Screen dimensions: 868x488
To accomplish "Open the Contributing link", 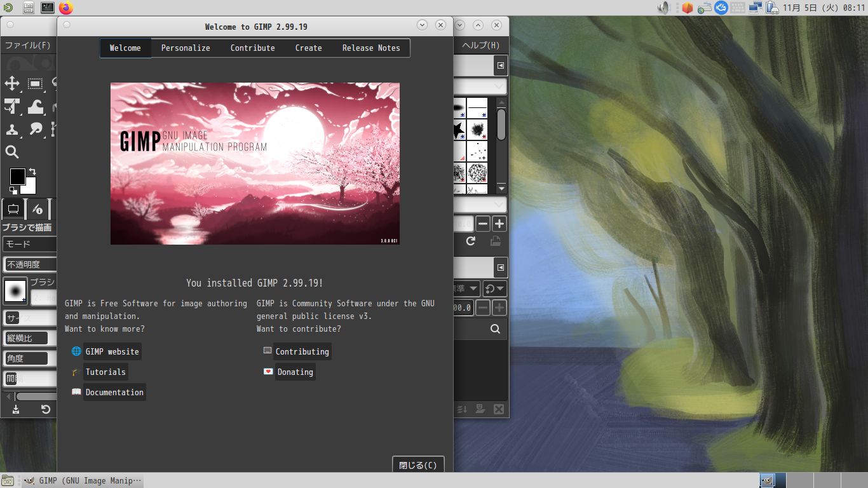I will coord(302,351).
